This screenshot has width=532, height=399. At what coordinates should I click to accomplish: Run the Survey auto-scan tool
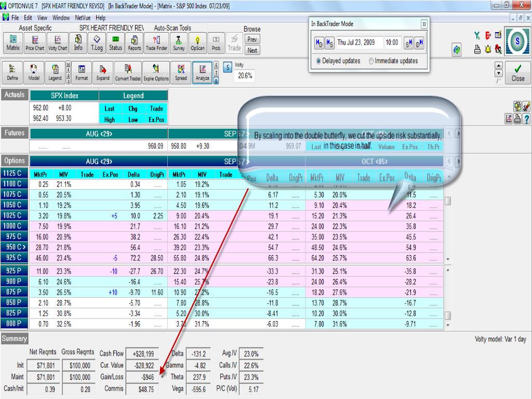coord(179,43)
